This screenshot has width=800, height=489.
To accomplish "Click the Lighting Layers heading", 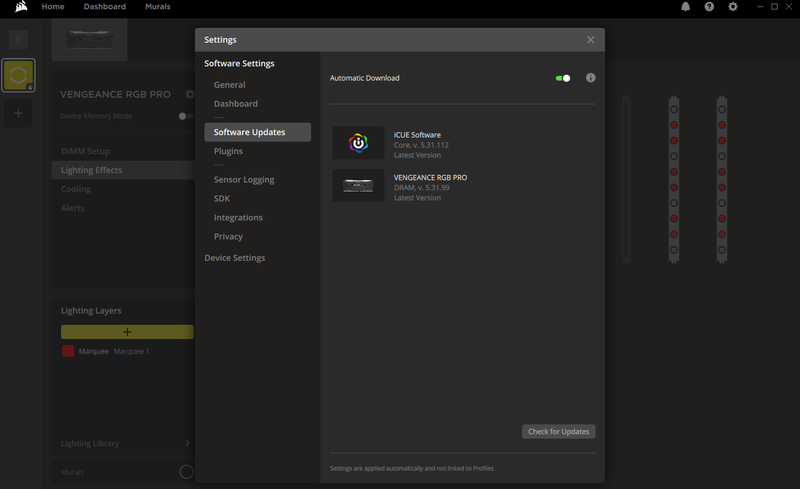I will pos(91,310).
